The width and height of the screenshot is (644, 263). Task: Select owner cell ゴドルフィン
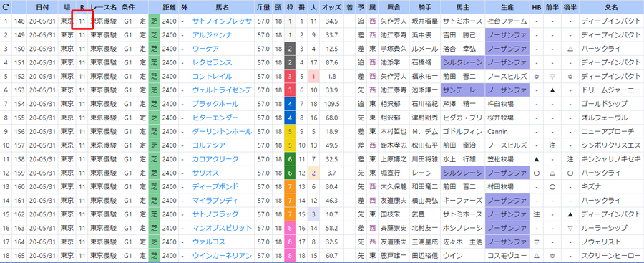point(462,131)
